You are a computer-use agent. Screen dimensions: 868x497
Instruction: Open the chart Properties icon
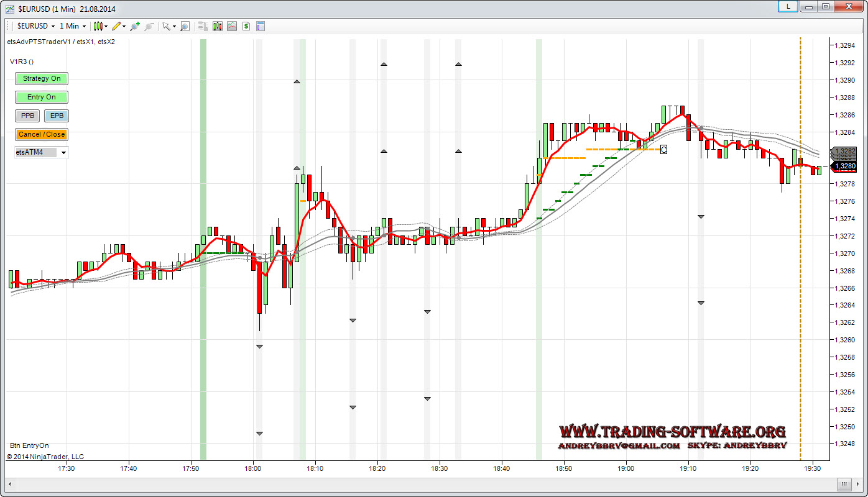tap(261, 26)
